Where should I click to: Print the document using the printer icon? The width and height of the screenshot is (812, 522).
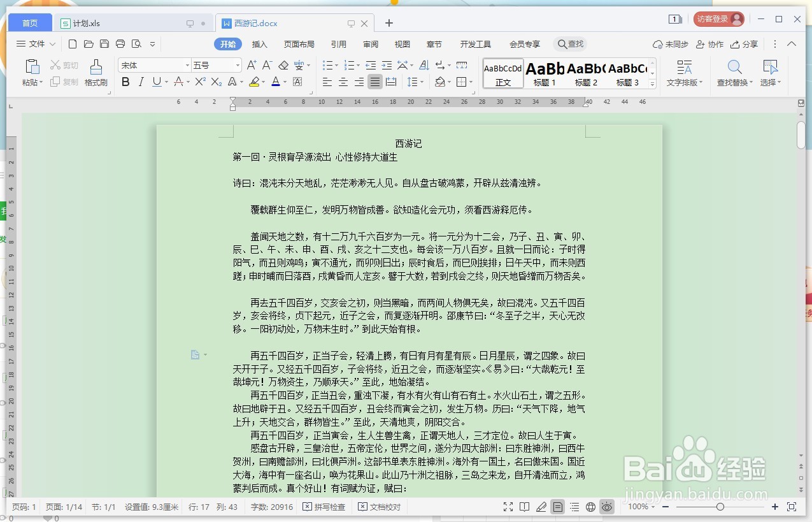click(x=120, y=44)
